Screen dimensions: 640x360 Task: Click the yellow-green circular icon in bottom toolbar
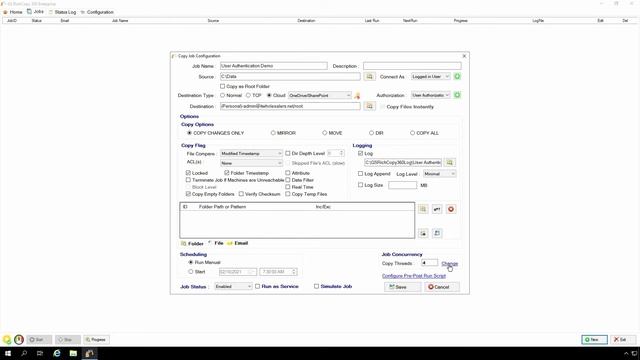coord(7,339)
